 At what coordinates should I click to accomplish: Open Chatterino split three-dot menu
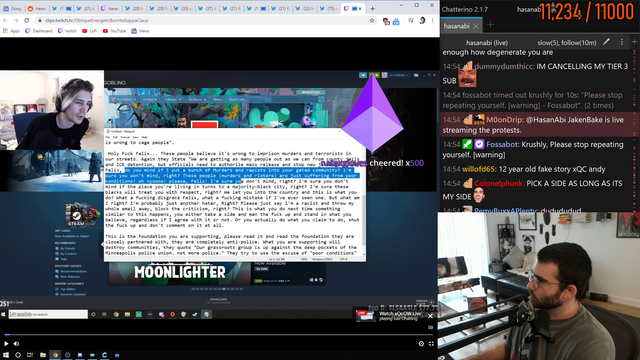(x=622, y=42)
